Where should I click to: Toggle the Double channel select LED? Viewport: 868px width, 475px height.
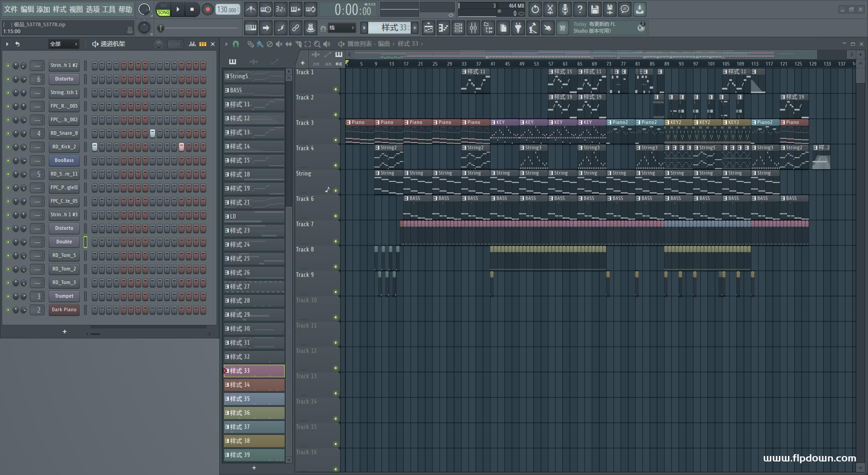tap(85, 242)
